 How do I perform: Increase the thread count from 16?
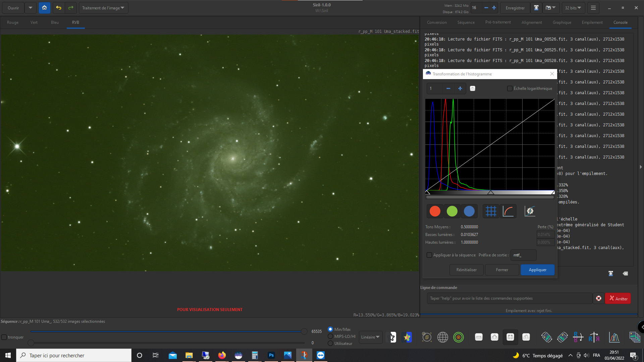coord(494,8)
